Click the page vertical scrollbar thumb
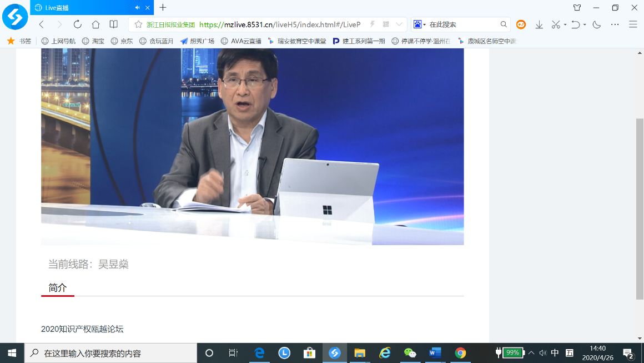This screenshot has width=644, height=363. coord(640,208)
